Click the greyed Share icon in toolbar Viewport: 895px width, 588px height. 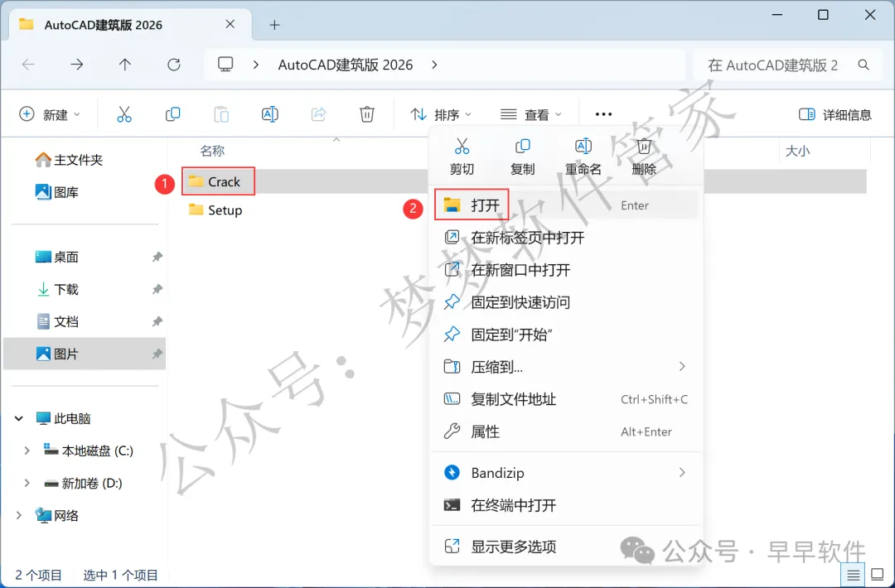[x=318, y=114]
